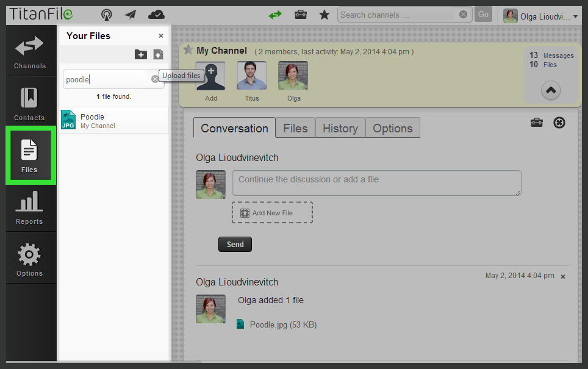Viewport: 588px width, 369px height.
Task: Close the channel with circled X
Action: (559, 123)
